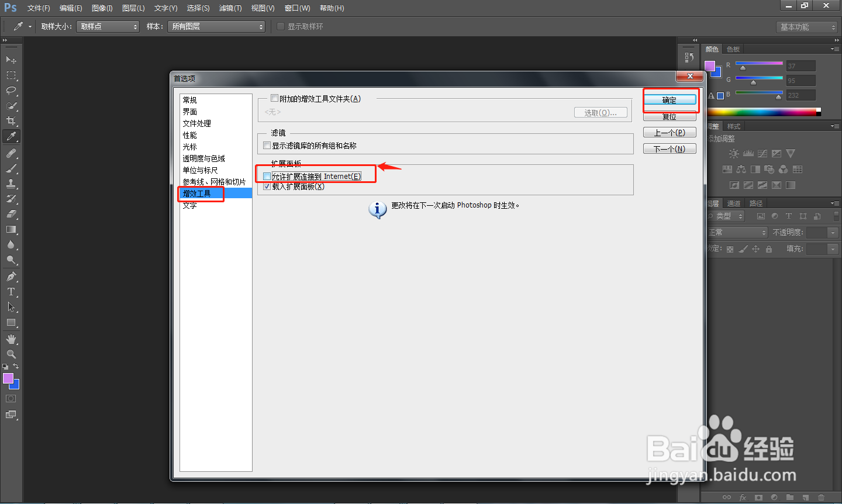Click the delete layer trash icon

tap(821, 498)
